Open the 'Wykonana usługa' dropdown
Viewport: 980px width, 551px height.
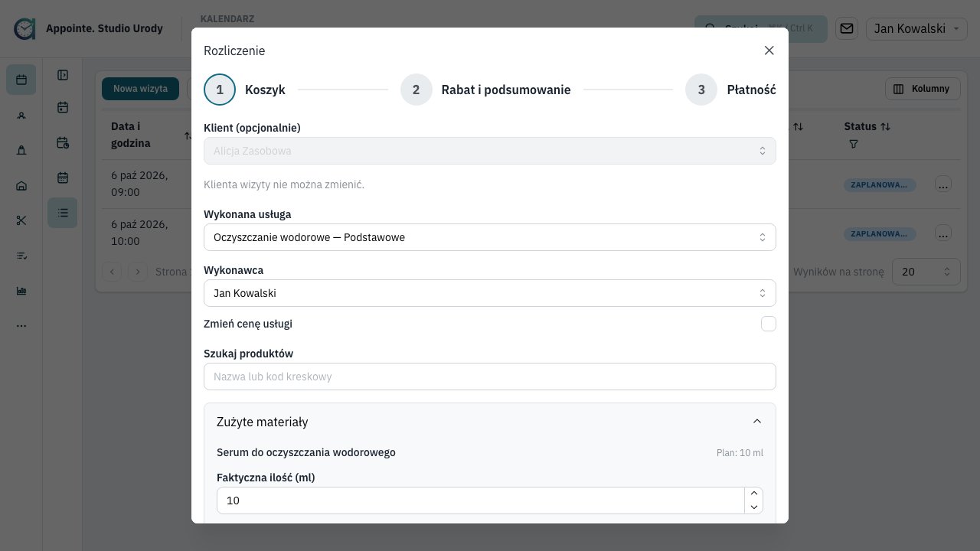(490, 237)
